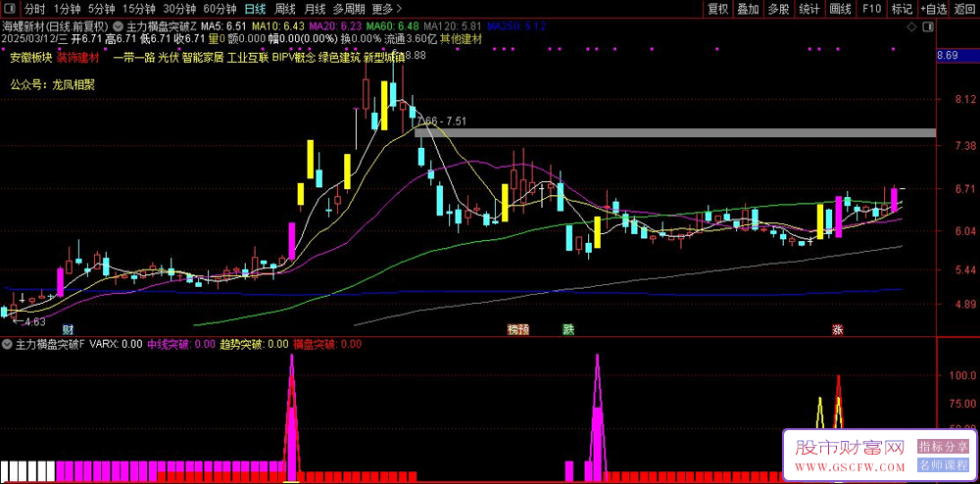Image resolution: width=980 pixels, height=484 pixels.
Task: Open the 画线 drawing tools
Action: pyautogui.click(x=841, y=9)
